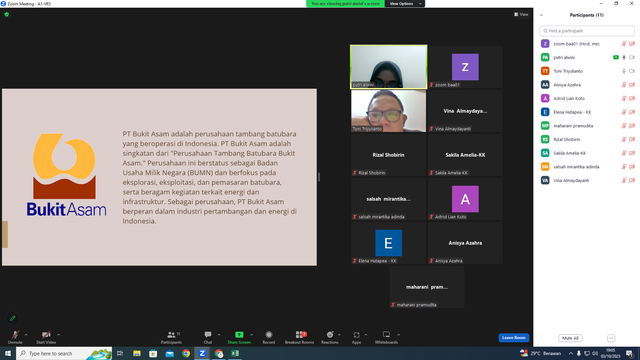Select salsah mirantika adinda in participants list

pyautogui.click(x=587, y=167)
